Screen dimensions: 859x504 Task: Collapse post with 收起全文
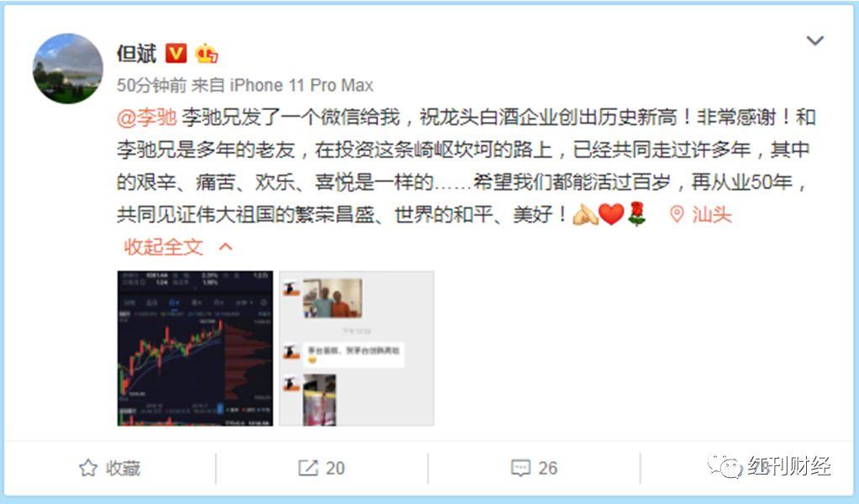163,247
